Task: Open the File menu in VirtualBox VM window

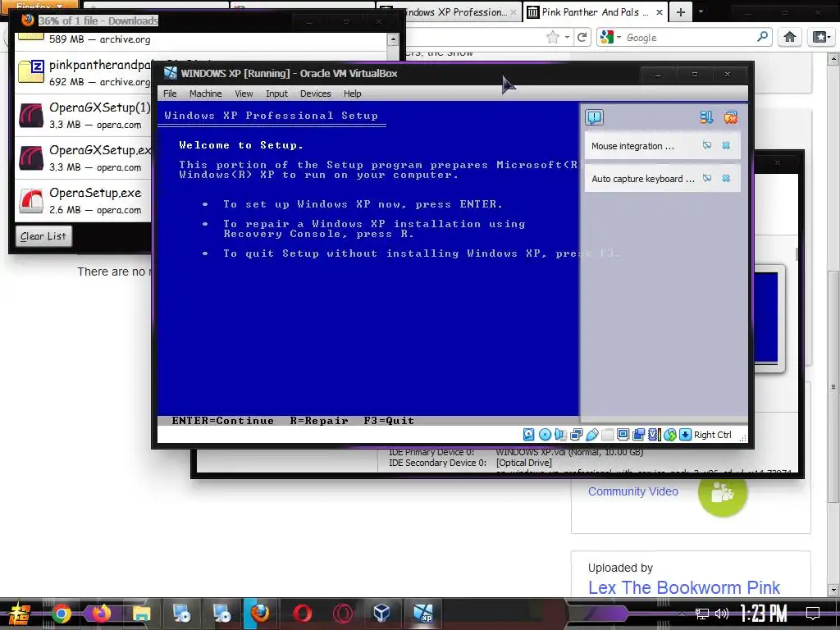Action: [170, 94]
